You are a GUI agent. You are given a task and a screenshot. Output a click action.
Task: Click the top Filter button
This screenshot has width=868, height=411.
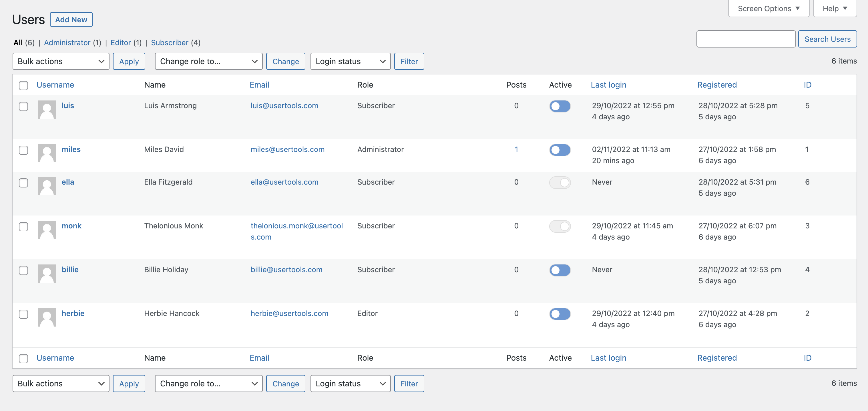[x=409, y=62]
